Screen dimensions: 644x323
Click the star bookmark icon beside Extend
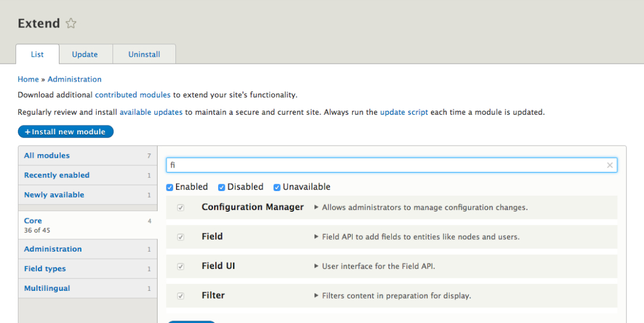click(71, 24)
